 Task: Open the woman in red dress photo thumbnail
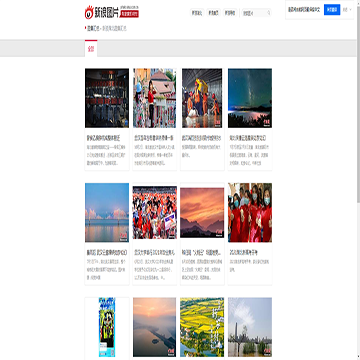click(155, 98)
